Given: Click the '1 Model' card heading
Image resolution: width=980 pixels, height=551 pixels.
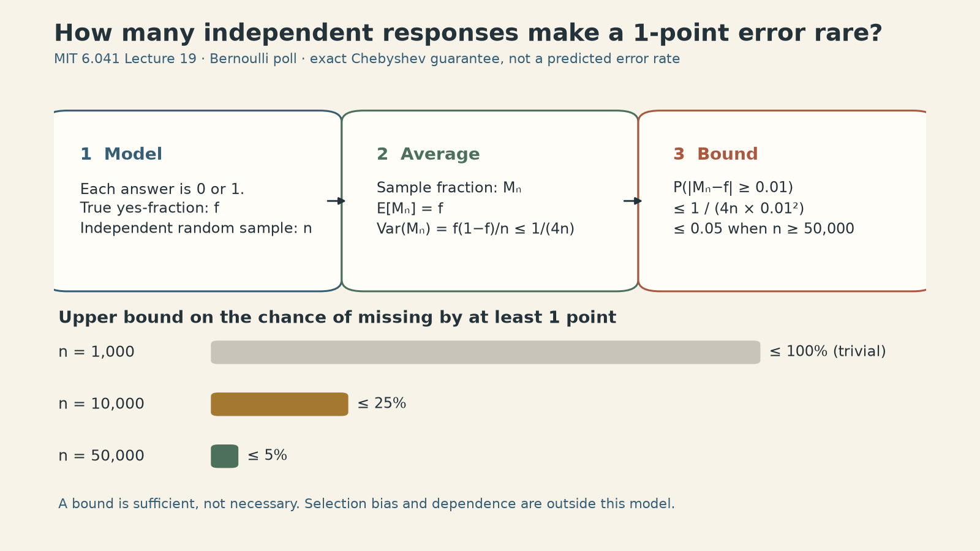Looking at the screenshot, I should pyautogui.click(x=121, y=154).
